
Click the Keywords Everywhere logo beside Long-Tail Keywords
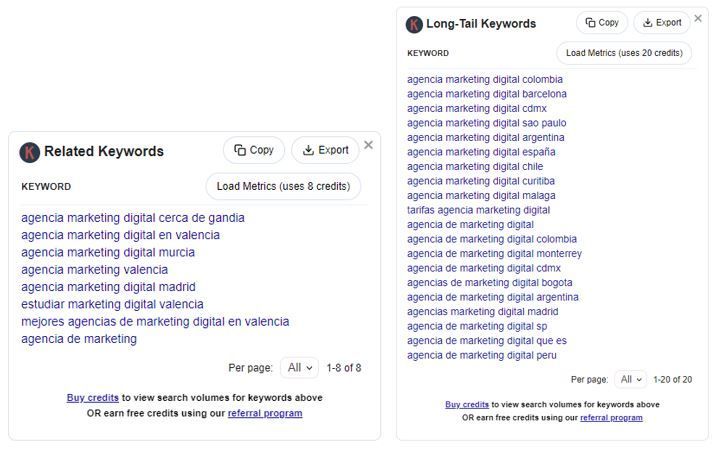point(414,24)
